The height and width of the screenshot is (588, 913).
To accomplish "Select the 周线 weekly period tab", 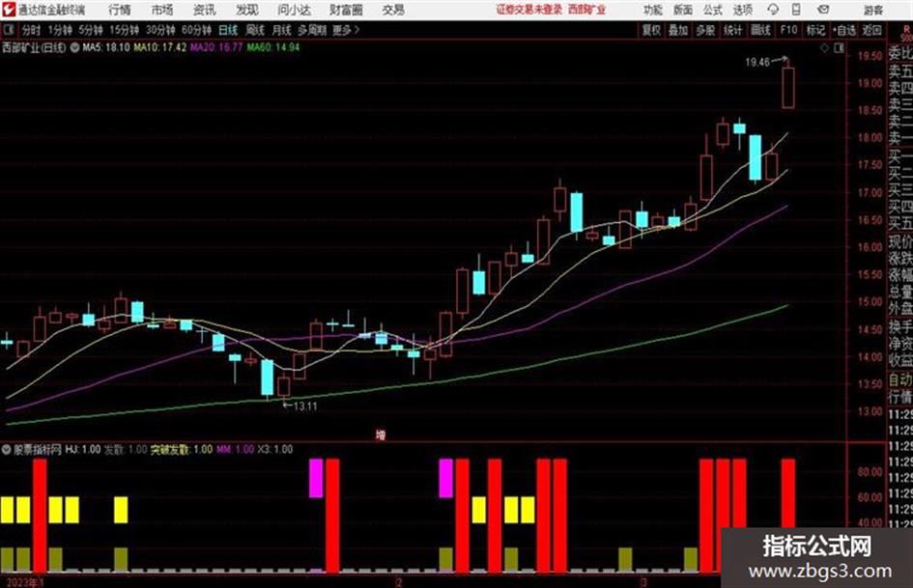I will point(255,30).
